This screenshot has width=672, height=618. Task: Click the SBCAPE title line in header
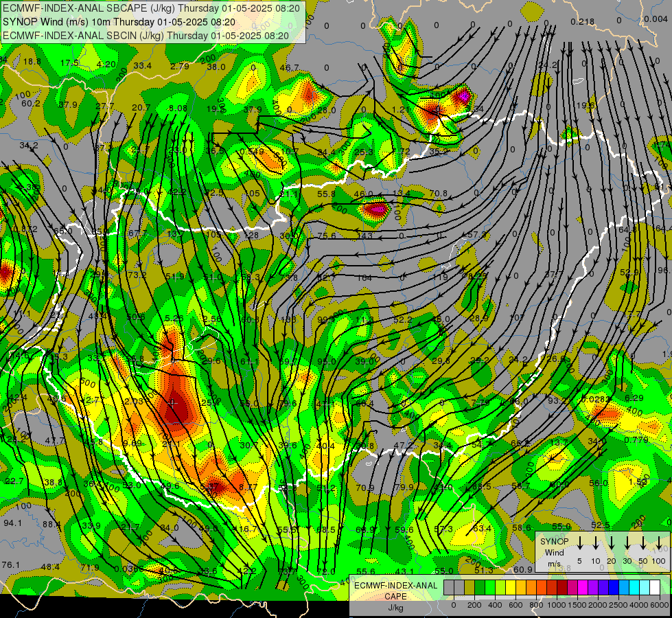(x=151, y=8)
